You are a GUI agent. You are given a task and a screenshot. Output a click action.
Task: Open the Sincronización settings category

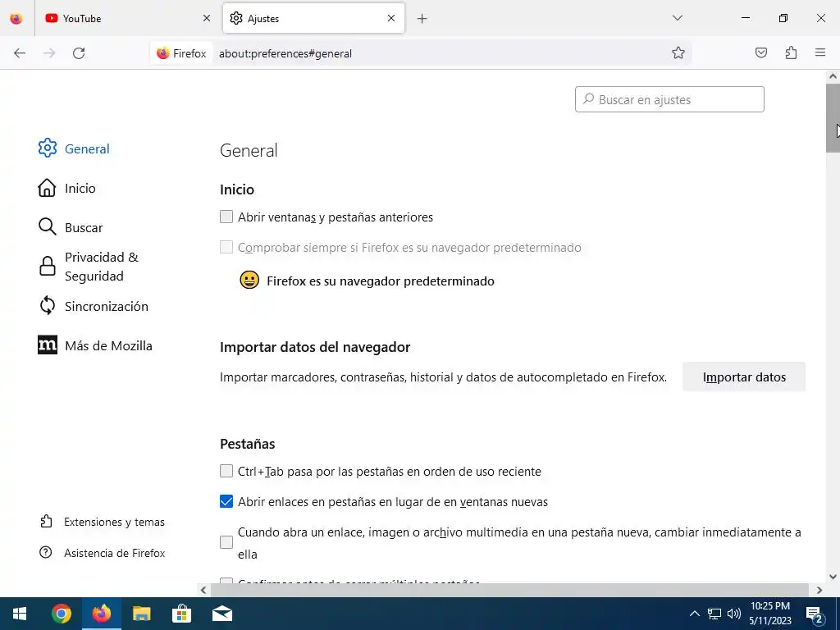[94, 306]
